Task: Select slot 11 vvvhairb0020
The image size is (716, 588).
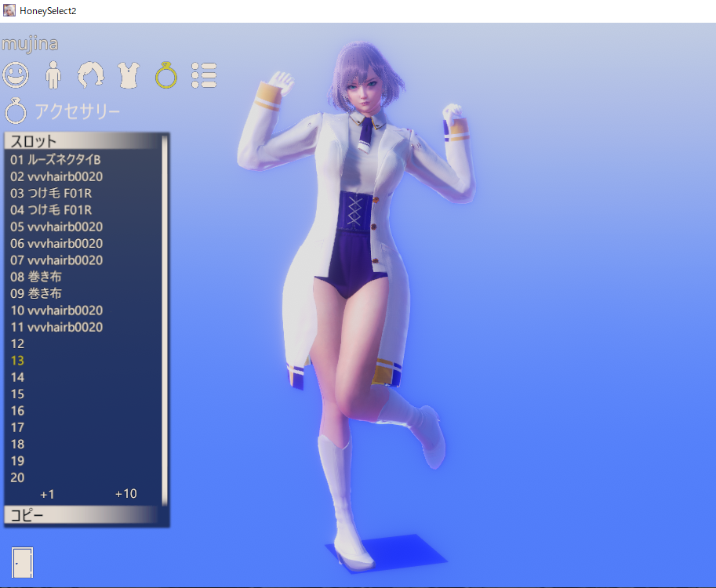Action: tap(56, 327)
